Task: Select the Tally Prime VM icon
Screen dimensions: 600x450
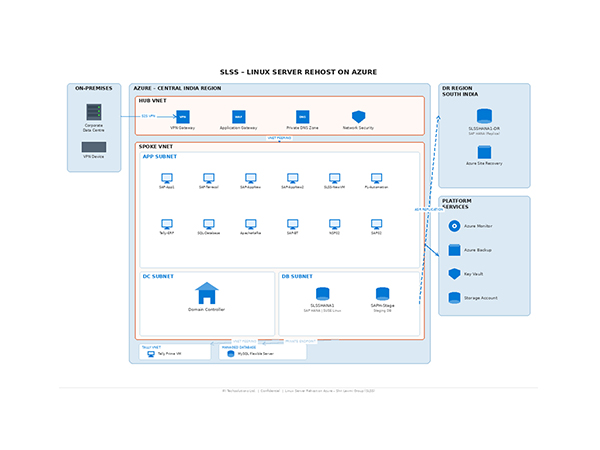Action: pyautogui.click(x=151, y=354)
